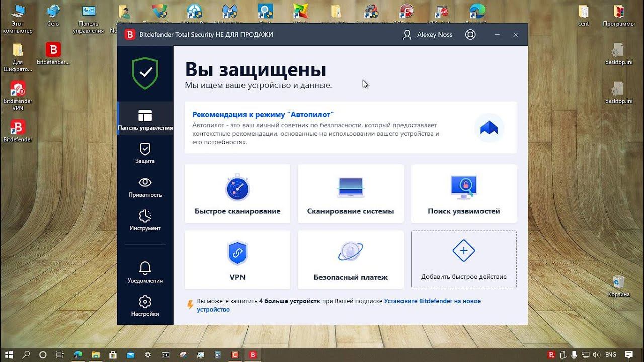Screen dimensions: 644x362
Task: Launch Сканирование системы
Action: (351, 194)
